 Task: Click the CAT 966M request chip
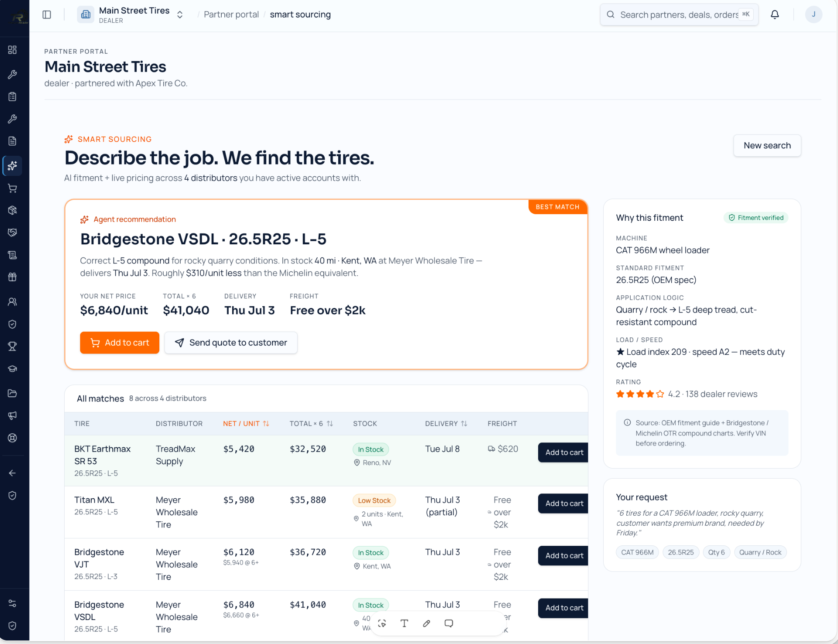637,552
